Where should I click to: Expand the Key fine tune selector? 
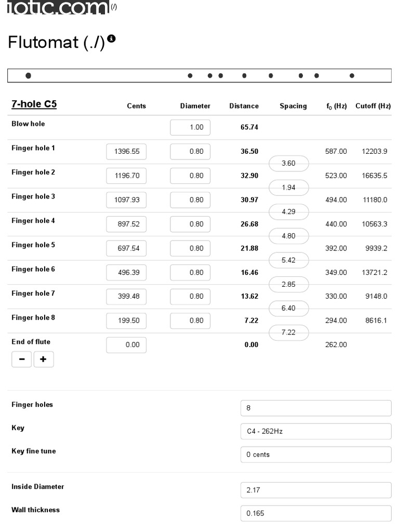pyautogui.click(x=316, y=455)
